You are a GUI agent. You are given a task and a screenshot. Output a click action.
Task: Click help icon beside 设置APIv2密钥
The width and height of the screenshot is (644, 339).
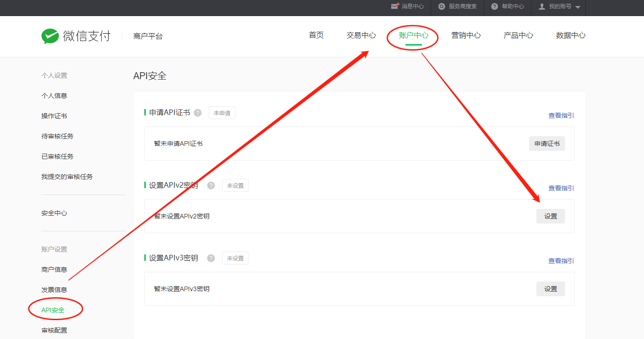click(211, 185)
